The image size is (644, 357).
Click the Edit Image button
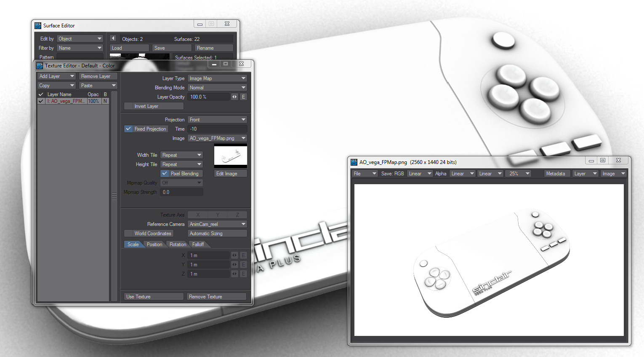point(231,174)
